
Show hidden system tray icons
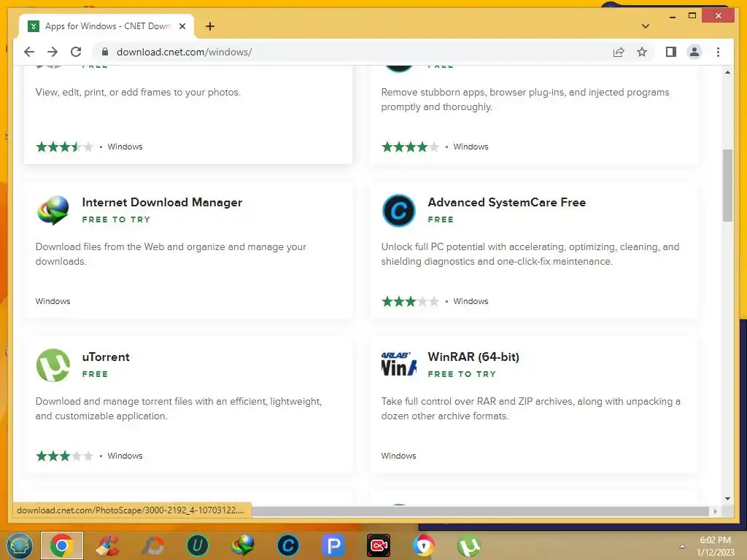tap(682, 546)
